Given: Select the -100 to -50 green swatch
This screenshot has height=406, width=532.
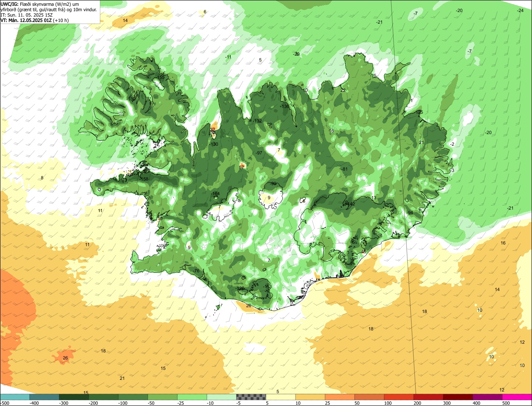Looking at the screenshot, I should [133, 397].
